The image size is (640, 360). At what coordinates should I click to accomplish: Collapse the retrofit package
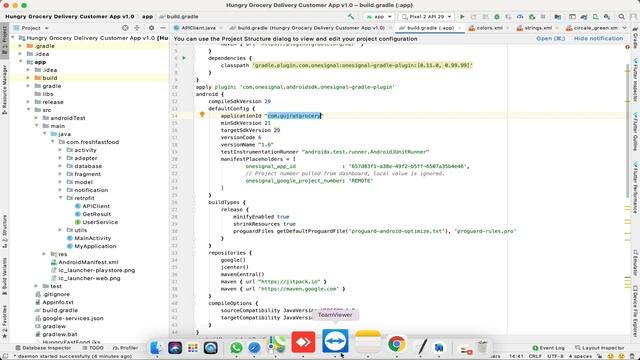[x=60, y=198]
